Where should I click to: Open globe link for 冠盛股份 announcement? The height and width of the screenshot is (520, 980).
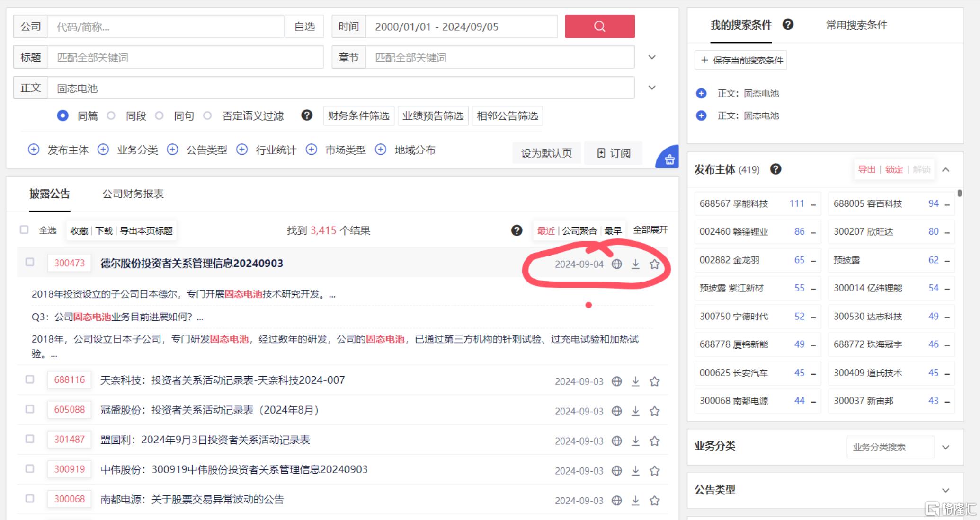click(x=616, y=411)
